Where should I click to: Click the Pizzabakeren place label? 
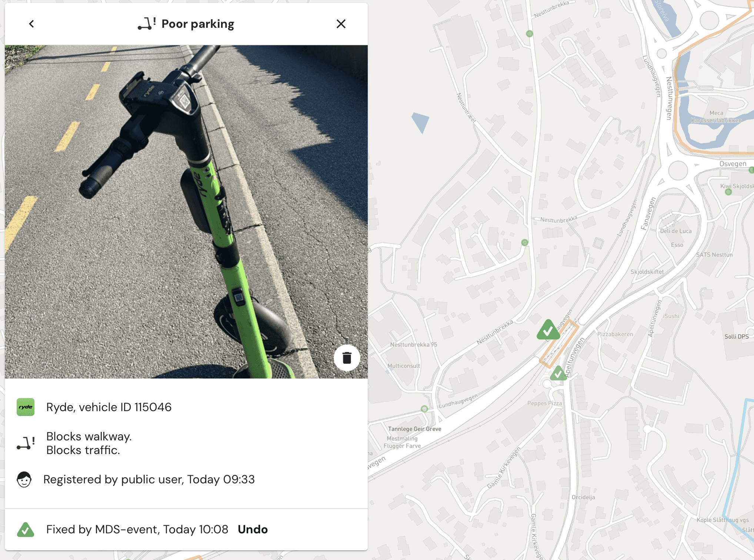coord(615,334)
